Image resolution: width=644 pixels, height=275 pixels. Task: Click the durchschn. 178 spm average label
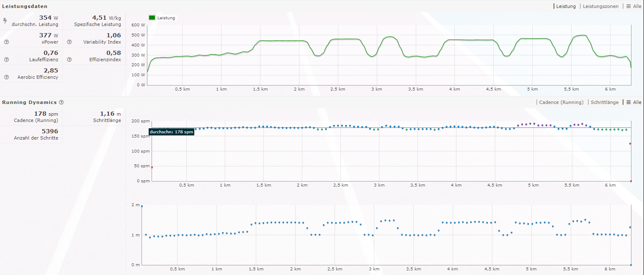(x=171, y=132)
